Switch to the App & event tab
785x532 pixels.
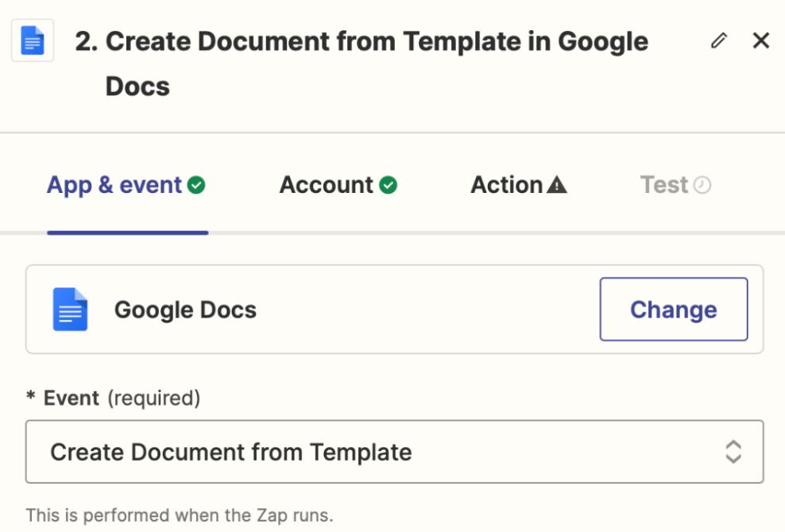[x=126, y=185]
